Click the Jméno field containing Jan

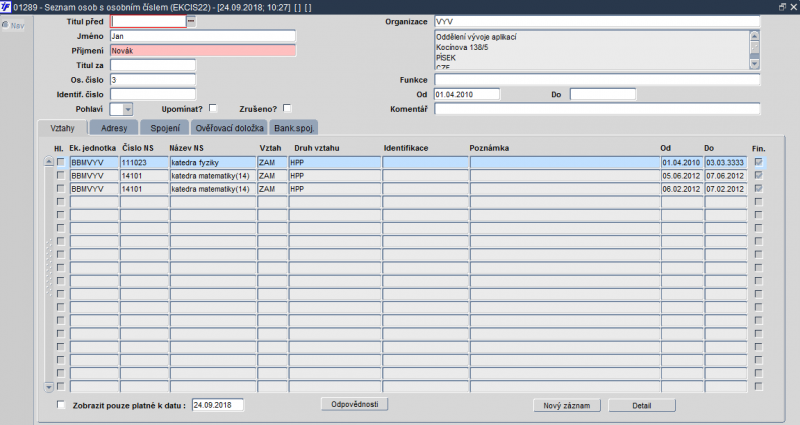tap(203, 36)
